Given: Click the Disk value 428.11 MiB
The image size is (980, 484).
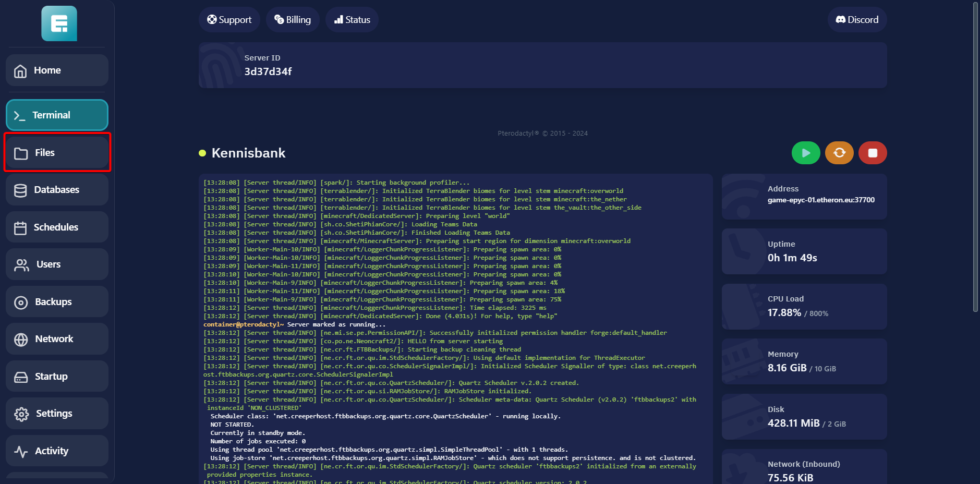Looking at the screenshot, I should [794, 423].
